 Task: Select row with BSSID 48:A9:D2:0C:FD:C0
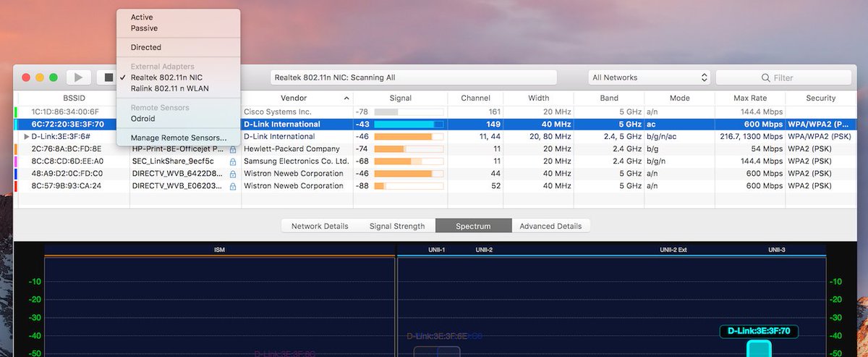435,174
